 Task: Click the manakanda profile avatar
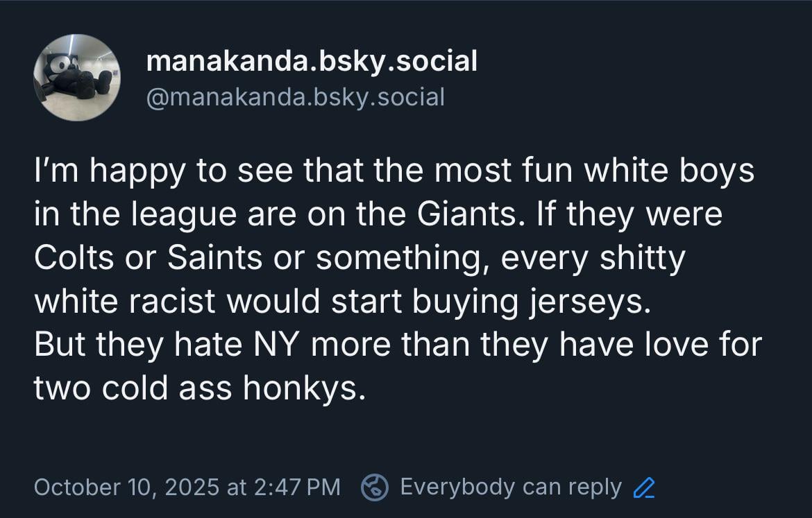76,77
